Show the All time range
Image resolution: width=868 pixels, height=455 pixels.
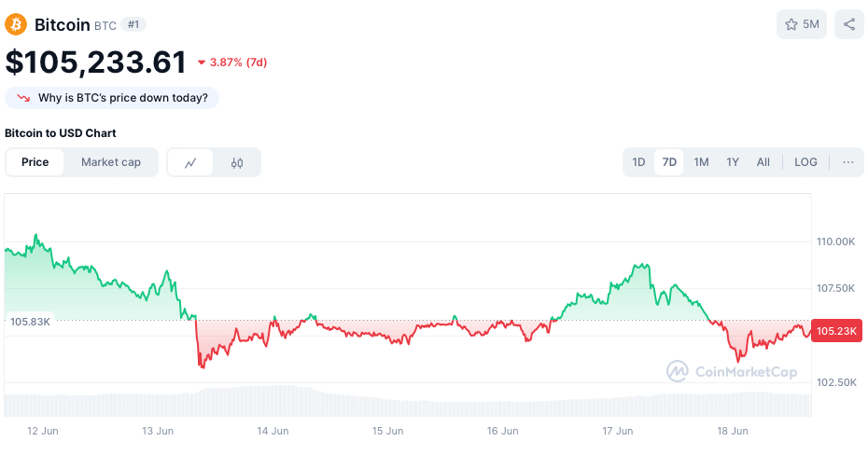[763, 162]
